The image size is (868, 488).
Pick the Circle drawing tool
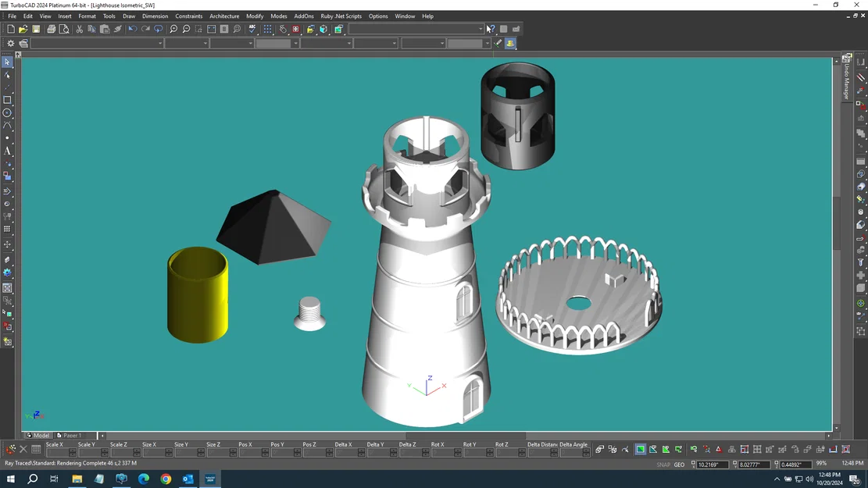click(x=7, y=112)
